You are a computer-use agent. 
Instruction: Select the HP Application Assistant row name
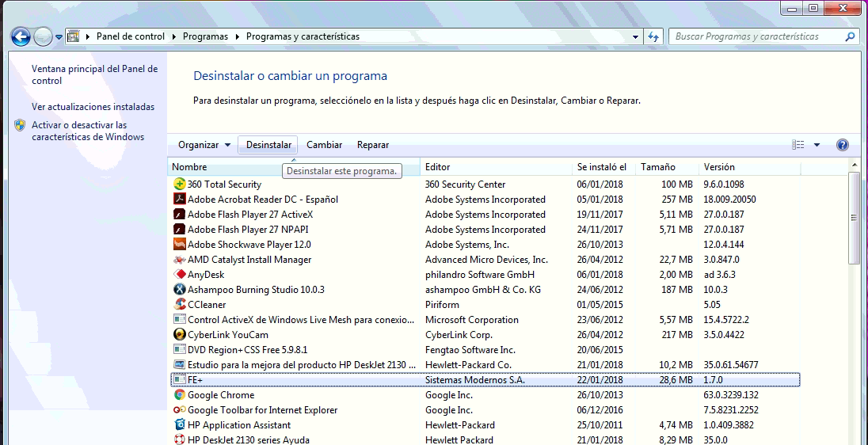click(239, 425)
